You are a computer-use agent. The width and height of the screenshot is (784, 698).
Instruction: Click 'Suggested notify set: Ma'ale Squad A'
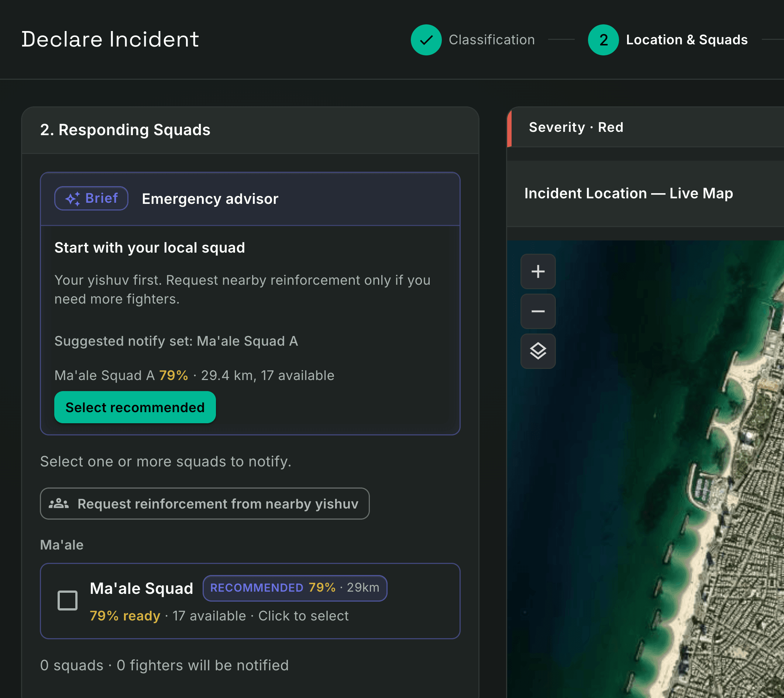(x=176, y=341)
